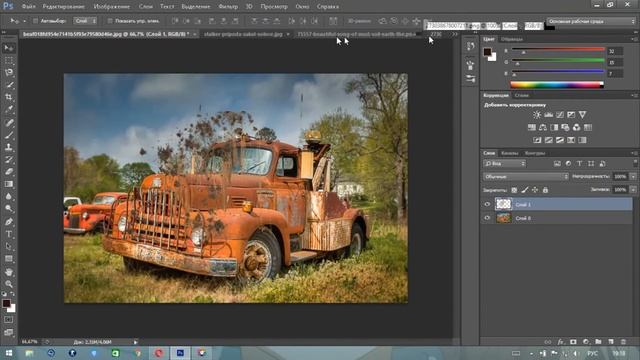Add a layer style fx button
The image size is (640, 360).
pos(560,342)
